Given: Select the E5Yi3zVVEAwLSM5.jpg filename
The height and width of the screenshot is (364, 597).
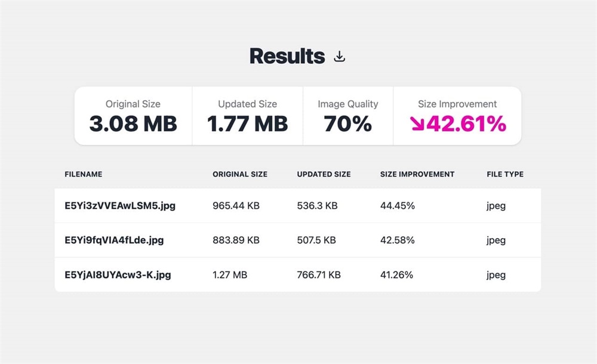Looking at the screenshot, I should tap(120, 206).
